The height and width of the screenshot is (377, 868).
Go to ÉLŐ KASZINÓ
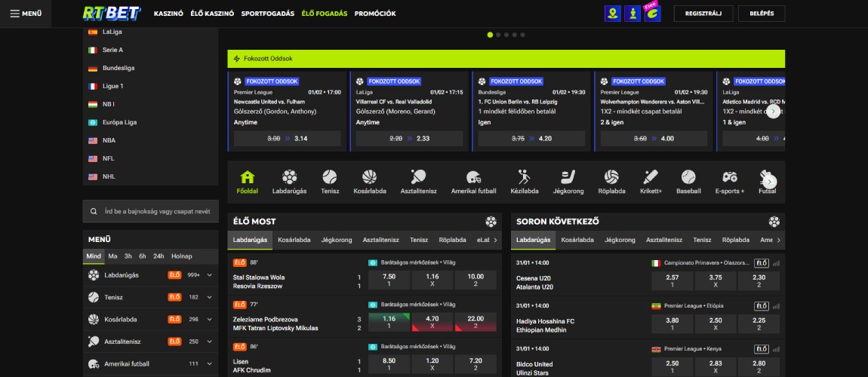click(212, 14)
